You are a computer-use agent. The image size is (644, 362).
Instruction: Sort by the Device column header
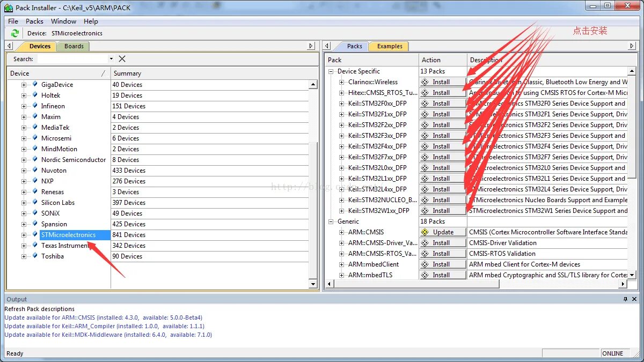(x=58, y=73)
